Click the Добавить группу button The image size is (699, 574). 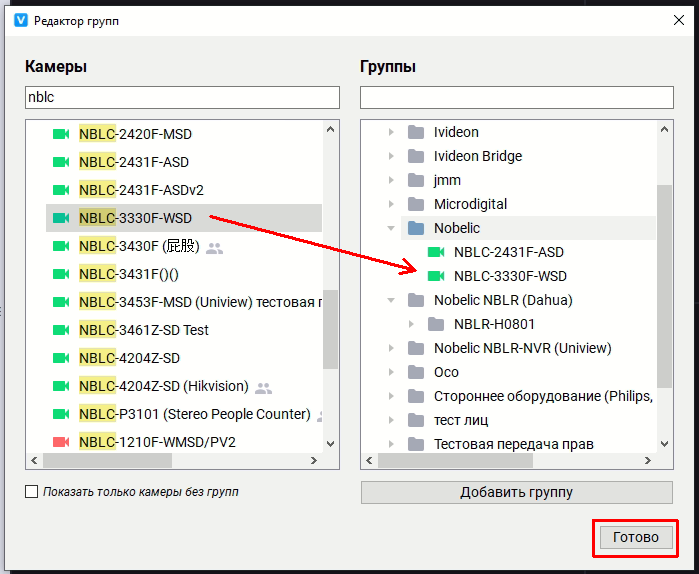click(x=517, y=492)
